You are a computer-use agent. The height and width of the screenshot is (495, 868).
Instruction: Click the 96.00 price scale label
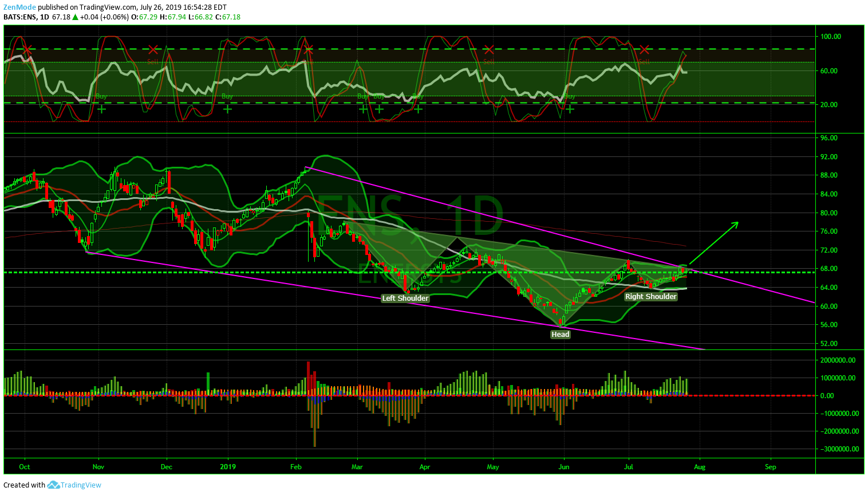point(828,138)
